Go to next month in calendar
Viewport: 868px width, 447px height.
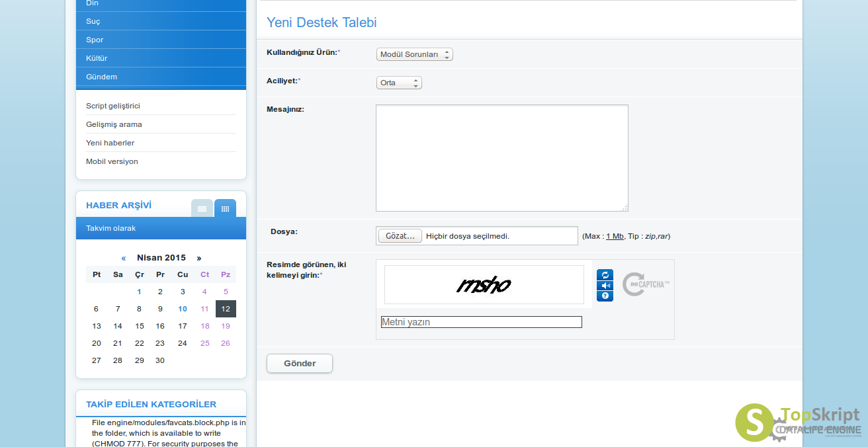point(198,258)
